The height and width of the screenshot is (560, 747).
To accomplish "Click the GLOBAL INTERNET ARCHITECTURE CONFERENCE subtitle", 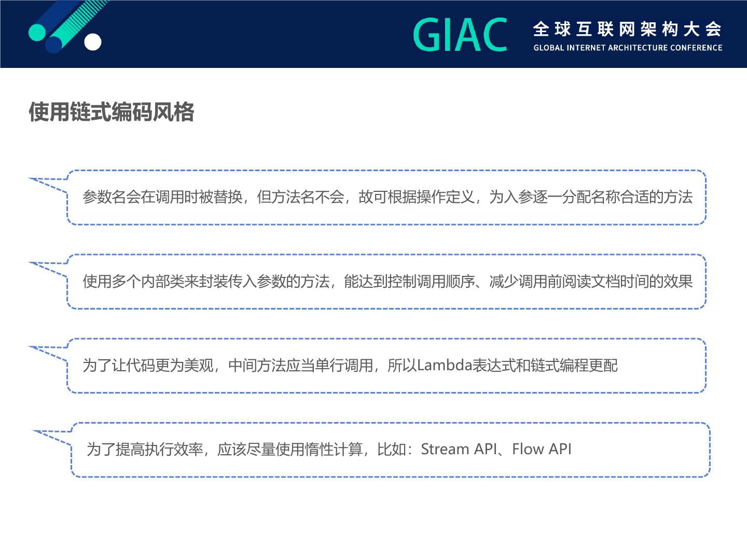I will click(x=628, y=48).
